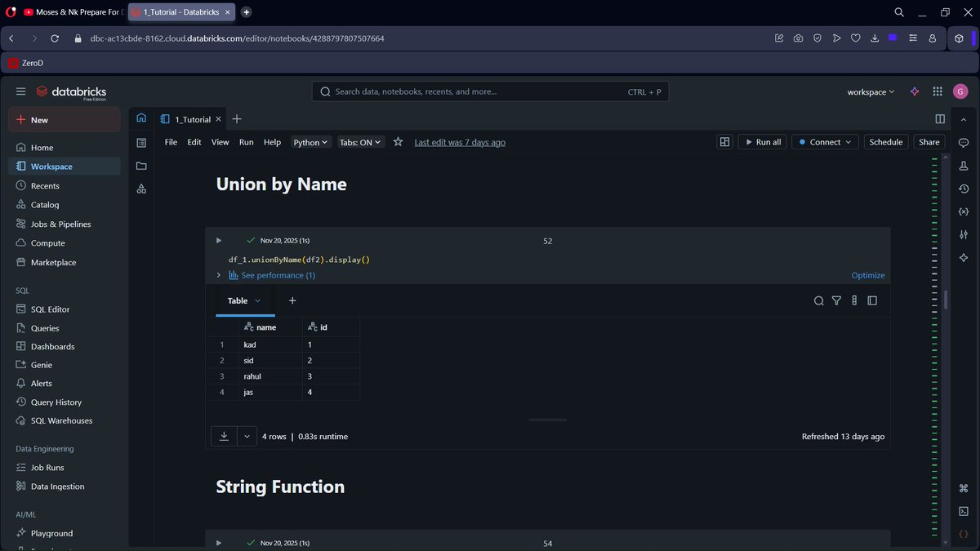This screenshot has width=980, height=551.
Task: Open the File menu
Action: point(170,142)
